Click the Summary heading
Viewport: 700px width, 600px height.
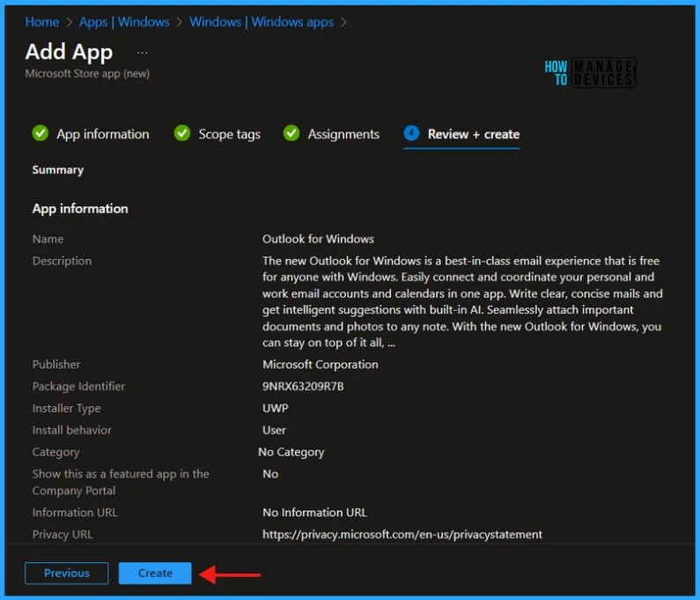coord(58,170)
